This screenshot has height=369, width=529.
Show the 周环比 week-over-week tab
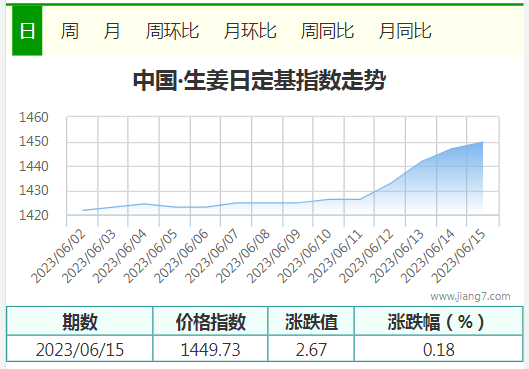coord(172,31)
